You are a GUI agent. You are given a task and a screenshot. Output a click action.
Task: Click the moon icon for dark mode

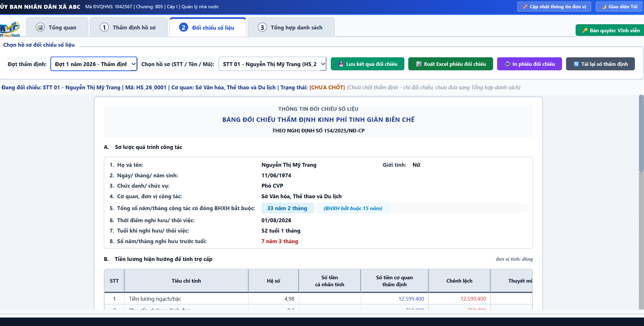click(604, 7)
